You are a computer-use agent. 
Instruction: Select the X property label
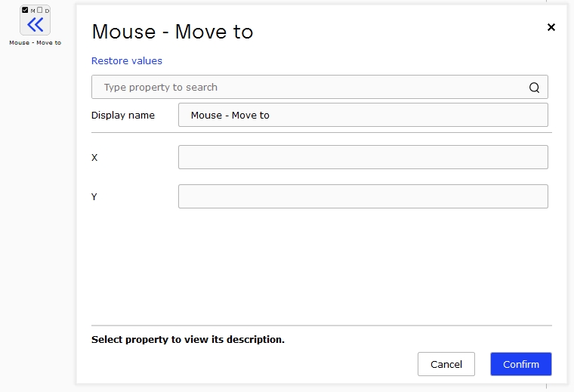pos(94,157)
